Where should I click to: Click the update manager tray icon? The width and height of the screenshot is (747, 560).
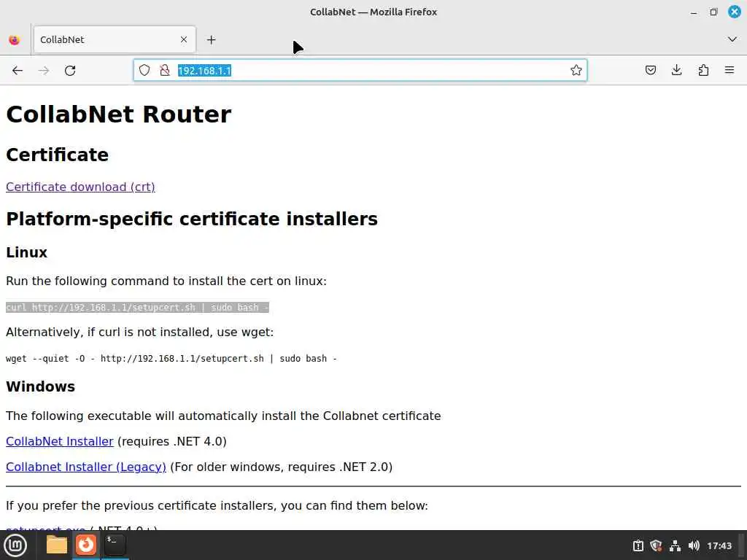(638, 545)
